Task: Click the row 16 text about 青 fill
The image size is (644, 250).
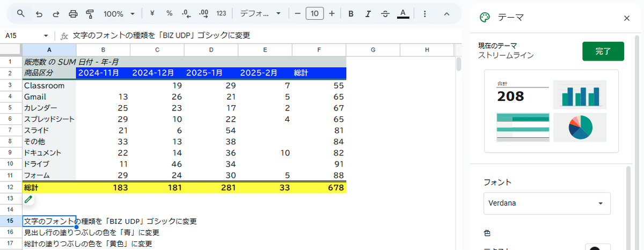Action: click(x=92, y=232)
